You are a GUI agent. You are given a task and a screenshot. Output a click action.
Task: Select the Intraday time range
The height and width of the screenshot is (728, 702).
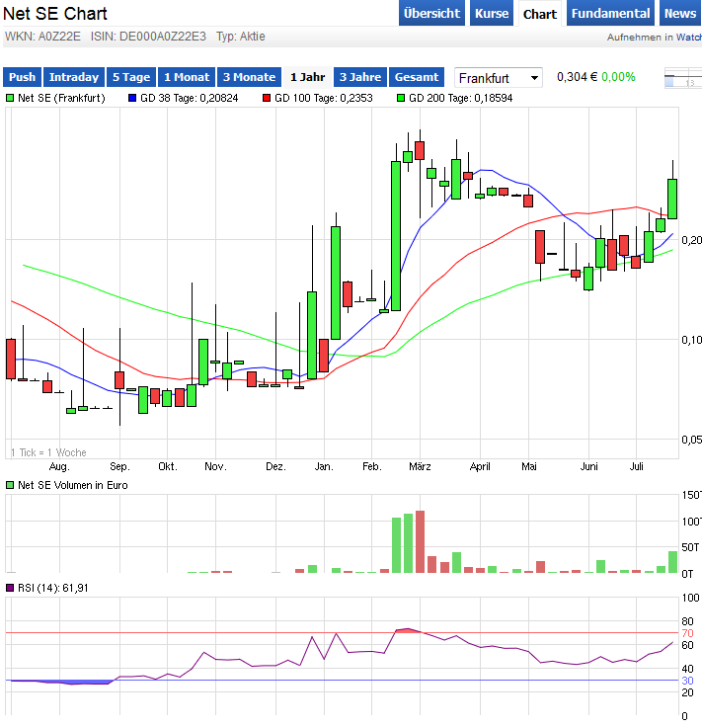pyautogui.click(x=74, y=77)
